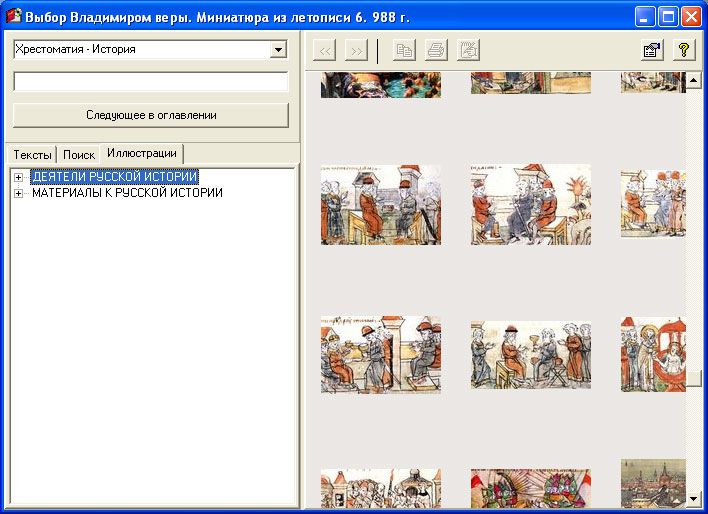The height and width of the screenshot is (514, 708).
Task: Expand the МАТЕРИАЛЫ К РУССКОЙ ИСТОРИИ node
Action: coord(18,193)
